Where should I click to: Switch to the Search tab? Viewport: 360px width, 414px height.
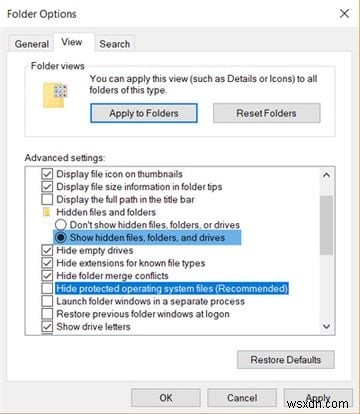tap(115, 44)
